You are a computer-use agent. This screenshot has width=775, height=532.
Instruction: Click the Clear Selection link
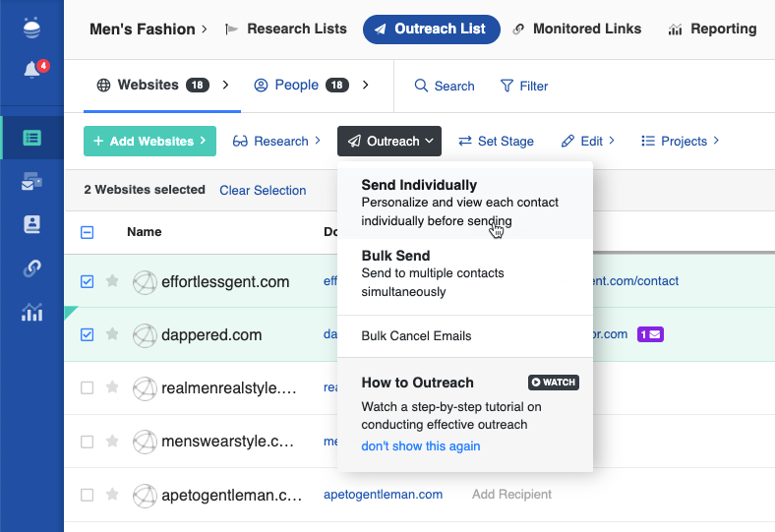(x=263, y=190)
